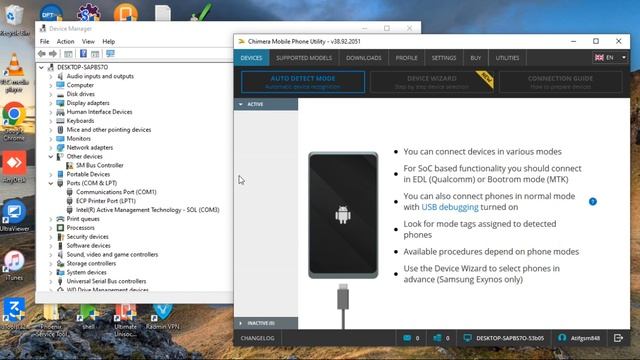Switch to the UTILITIES tab

507,58
